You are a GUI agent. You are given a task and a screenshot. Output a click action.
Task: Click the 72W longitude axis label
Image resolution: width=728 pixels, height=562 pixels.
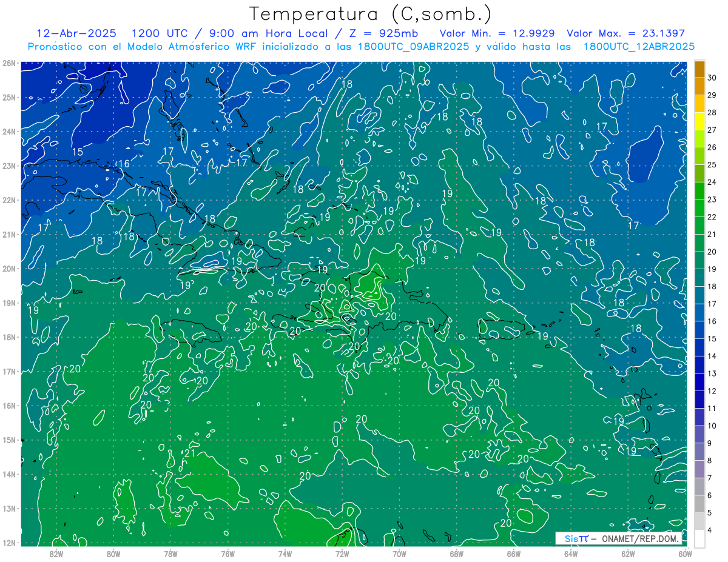pos(342,554)
